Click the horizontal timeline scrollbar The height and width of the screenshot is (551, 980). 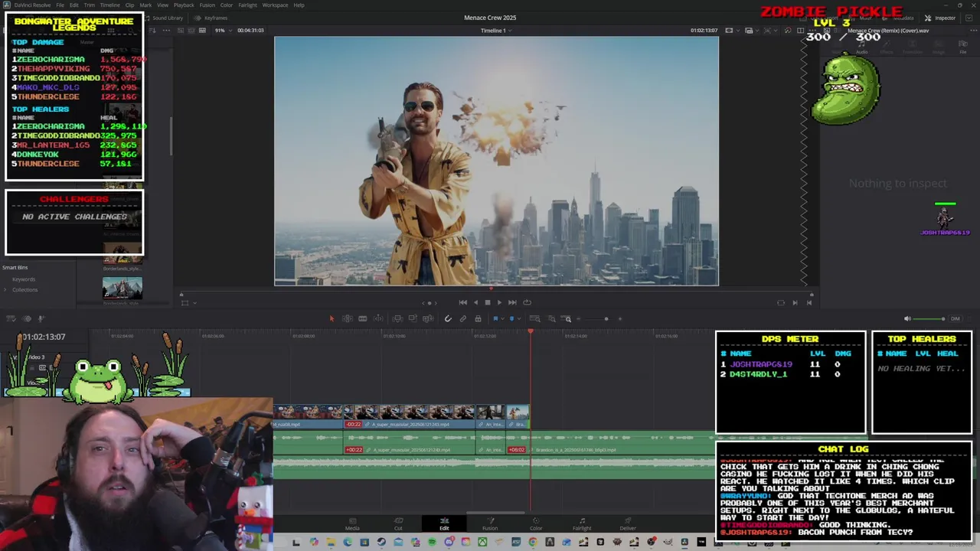[495, 514]
